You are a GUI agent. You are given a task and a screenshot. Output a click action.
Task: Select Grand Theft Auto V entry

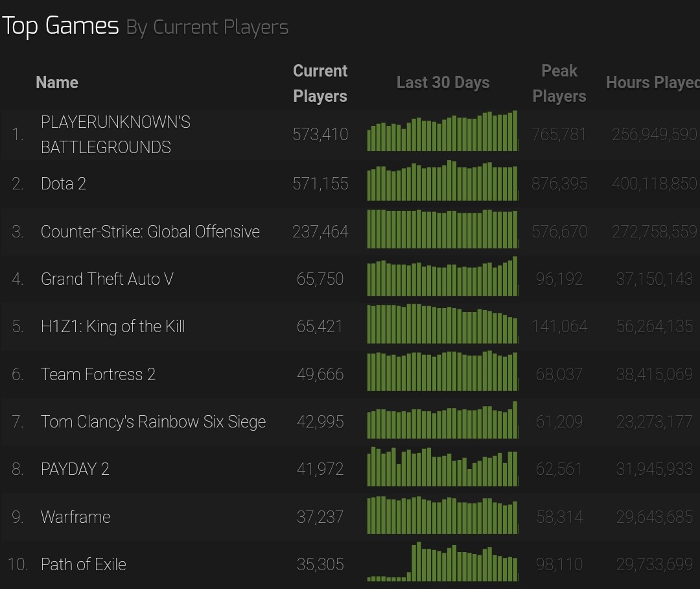click(107, 279)
